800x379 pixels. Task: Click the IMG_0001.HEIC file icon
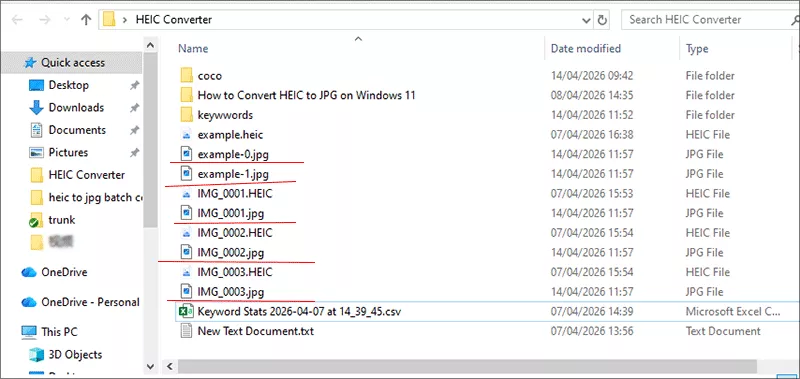[x=187, y=194]
